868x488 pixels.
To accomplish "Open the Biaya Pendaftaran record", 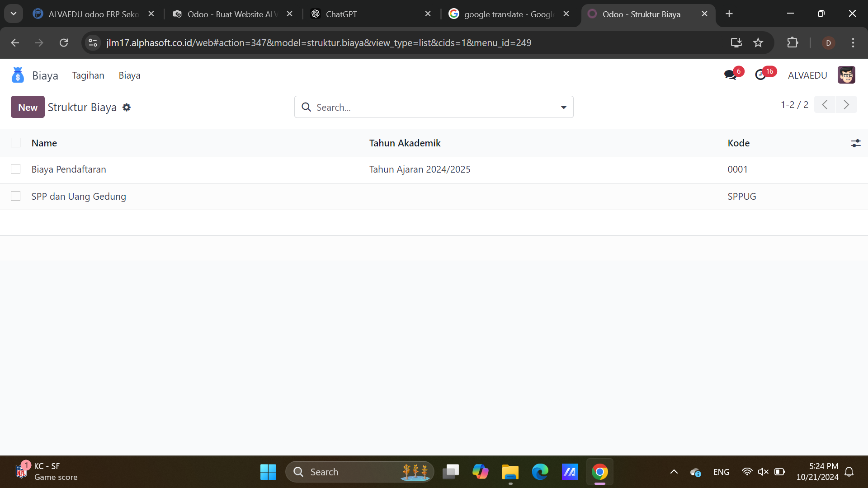I will coord(69,169).
